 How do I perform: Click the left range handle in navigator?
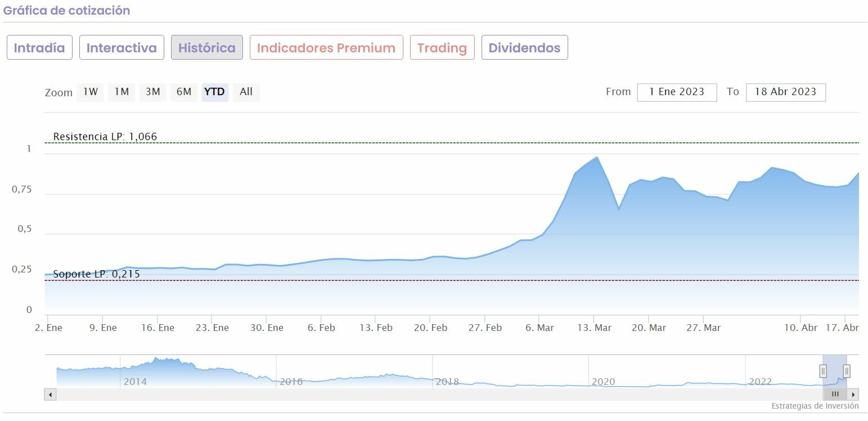(823, 371)
